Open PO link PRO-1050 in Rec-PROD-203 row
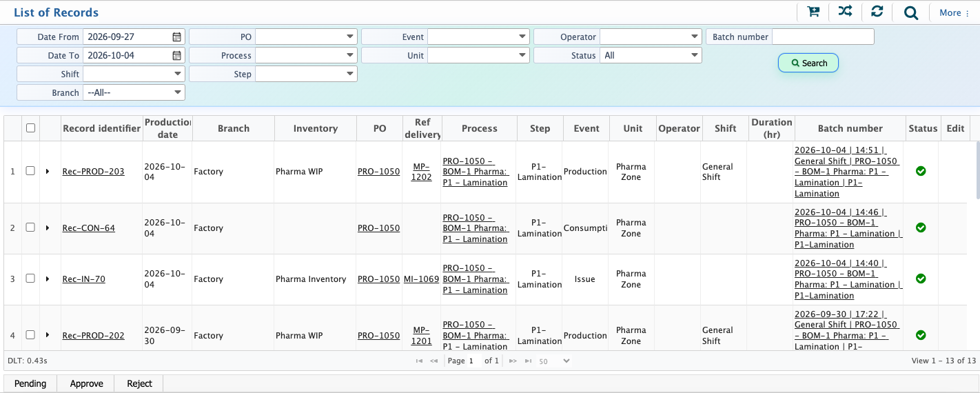The image size is (980, 393). 378,171
